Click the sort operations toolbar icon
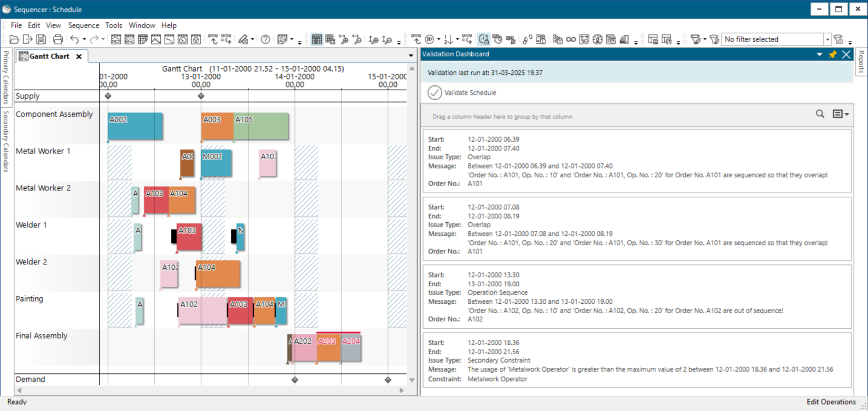Image resolution: width=868 pixels, height=411 pixels. tap(448, 39)
